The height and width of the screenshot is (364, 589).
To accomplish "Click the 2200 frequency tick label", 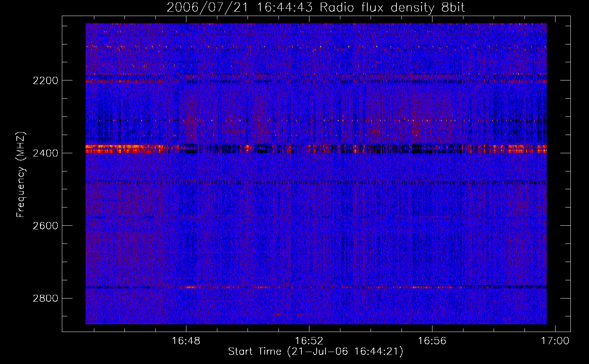I will click(x=46, y=80).
